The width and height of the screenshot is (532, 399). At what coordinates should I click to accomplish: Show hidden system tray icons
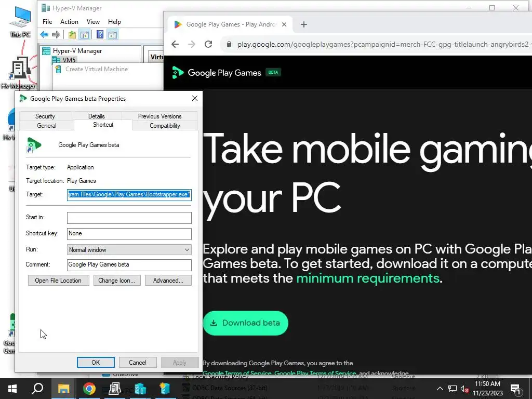[x=440, y=389]
